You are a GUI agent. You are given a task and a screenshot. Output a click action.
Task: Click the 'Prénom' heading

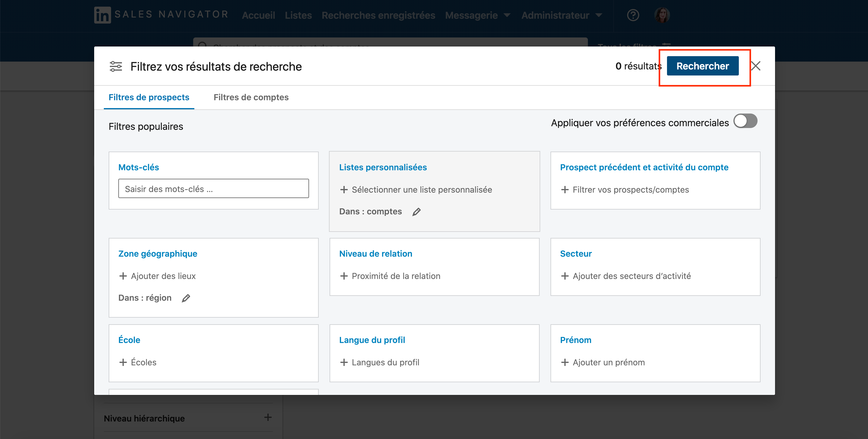pos(576,340)
